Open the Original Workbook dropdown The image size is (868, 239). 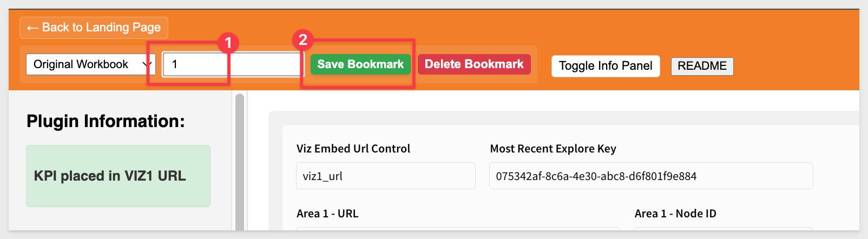[90, 64]
